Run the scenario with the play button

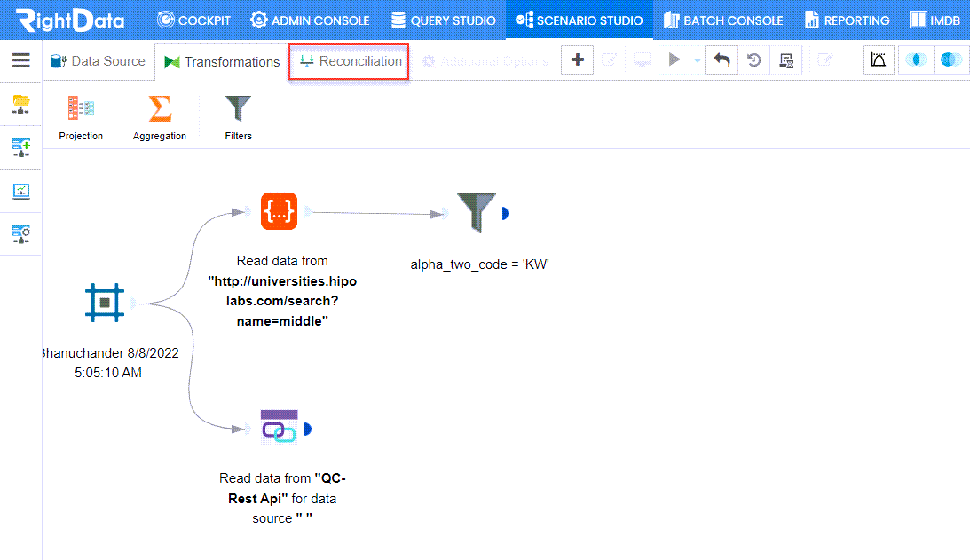(674, 60)
